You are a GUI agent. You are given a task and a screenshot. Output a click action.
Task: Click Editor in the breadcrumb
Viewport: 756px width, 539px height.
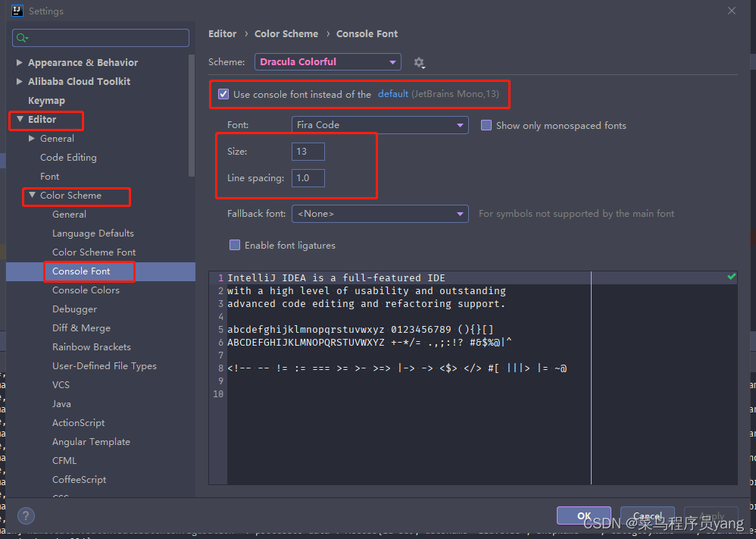click(x=222, y=34)
